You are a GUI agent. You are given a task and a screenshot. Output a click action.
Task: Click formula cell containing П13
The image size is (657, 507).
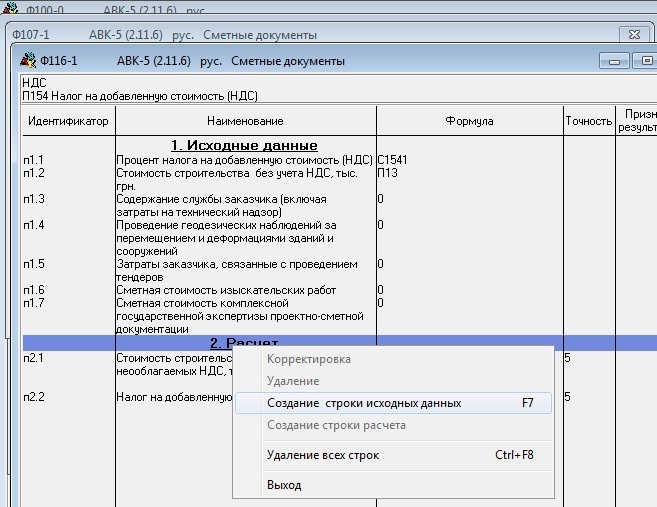[x=387, y=173]
